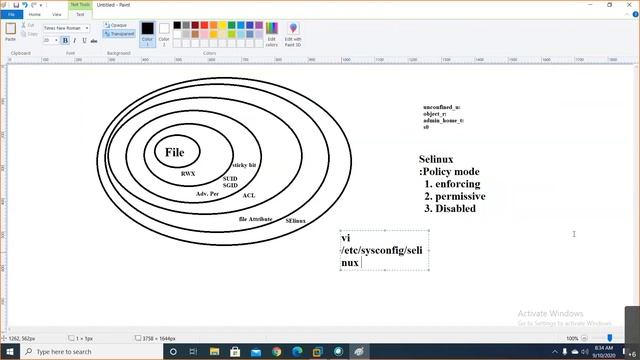Click the OneDrive cloud tray icon

(x=575, y=351)
